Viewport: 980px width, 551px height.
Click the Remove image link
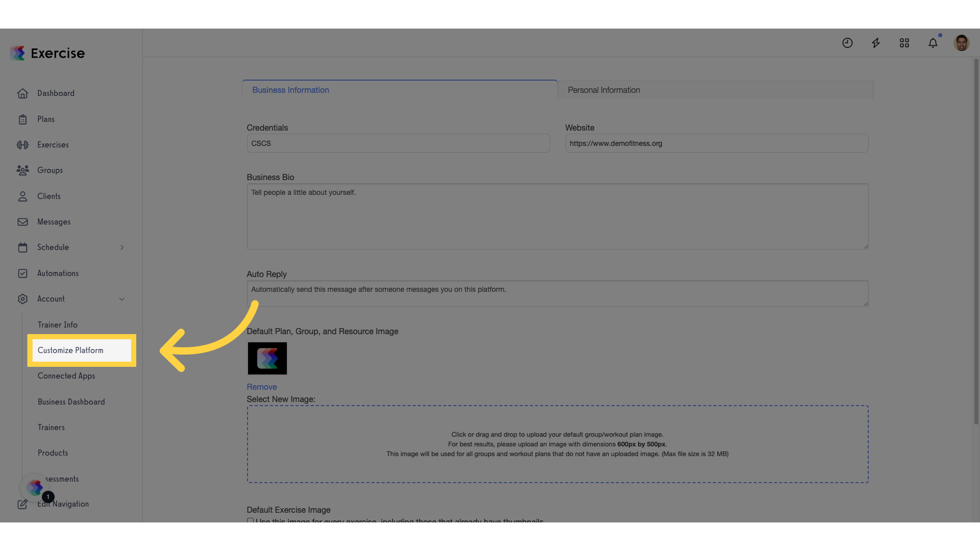click(x=262, y=387)
